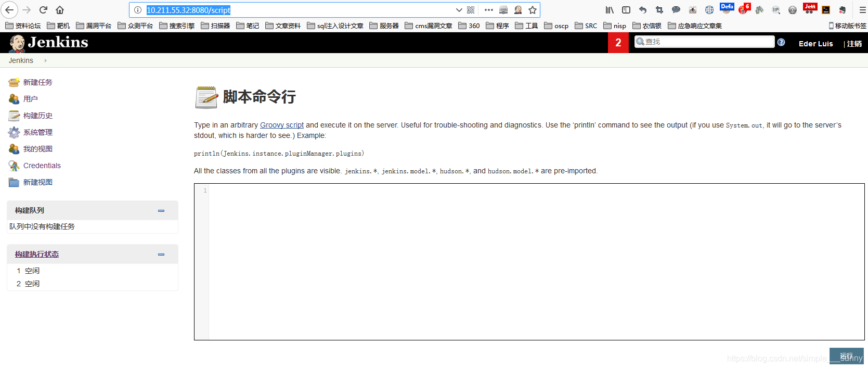Image resolution: width=868 pixels, height=368 pixels.
Task: Open the 构建执行状态 executor status link
Action: (37, 254)
